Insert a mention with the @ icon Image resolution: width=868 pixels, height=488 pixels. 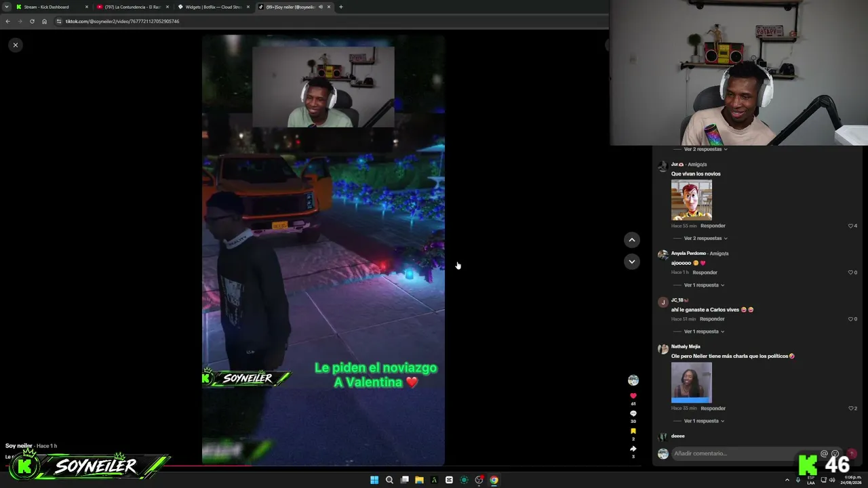pos(824,453)
